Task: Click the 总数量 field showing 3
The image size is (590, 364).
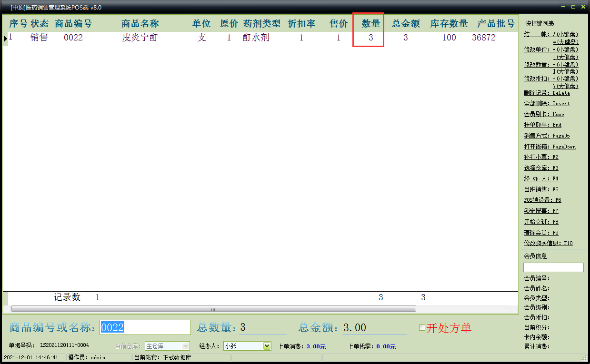Action: point(262,327)
